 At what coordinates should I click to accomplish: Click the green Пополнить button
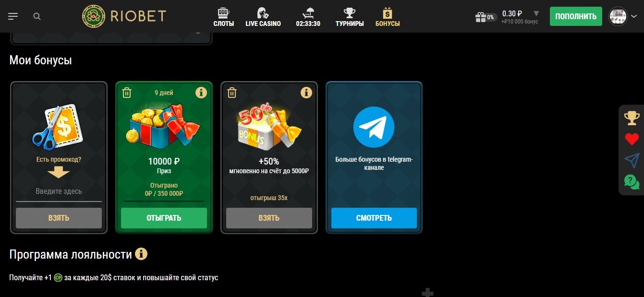point(576,16)
